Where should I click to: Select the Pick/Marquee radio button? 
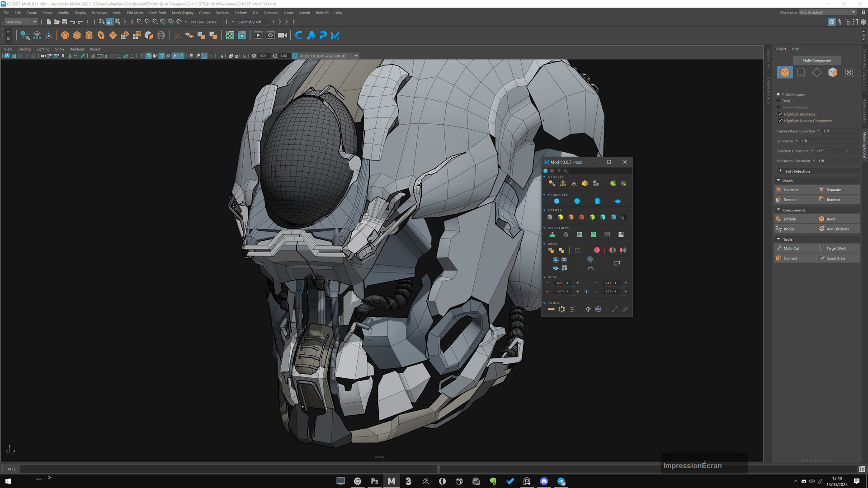pos(778,94)
